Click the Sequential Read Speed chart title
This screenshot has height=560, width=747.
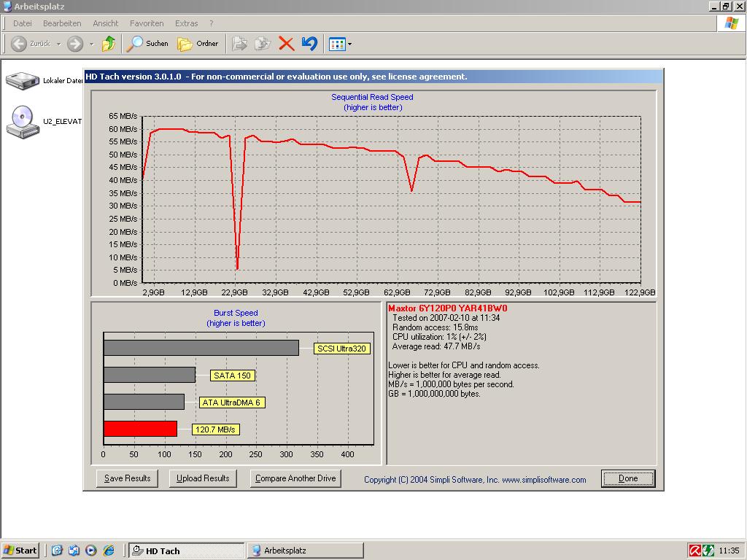coord(373,97)
